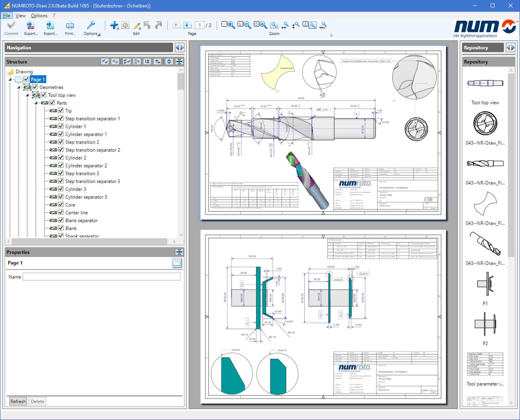The width and height of the screenshot is (520, 420).
Task: Toggle the Center line checkbox
Action: tap(61, 212)
